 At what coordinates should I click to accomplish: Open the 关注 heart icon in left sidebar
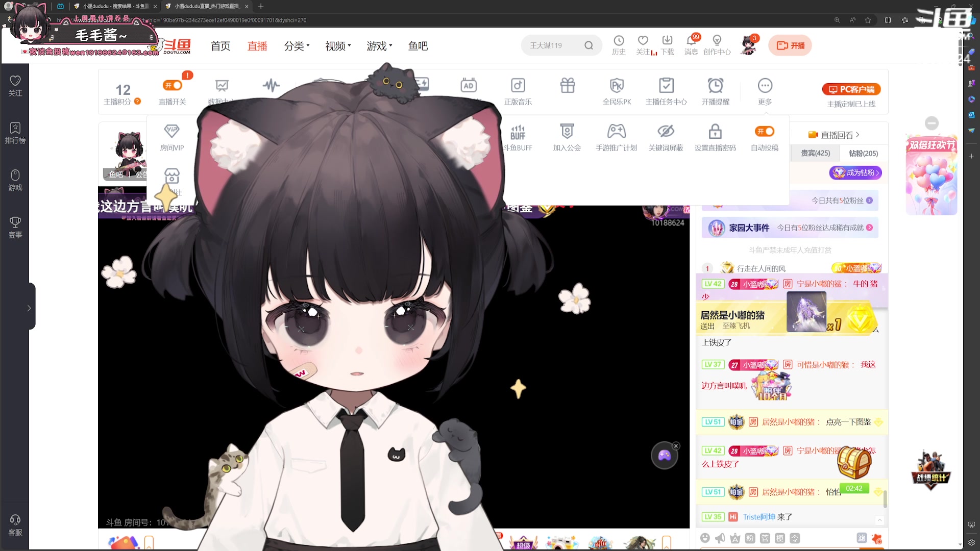[15, 85]
